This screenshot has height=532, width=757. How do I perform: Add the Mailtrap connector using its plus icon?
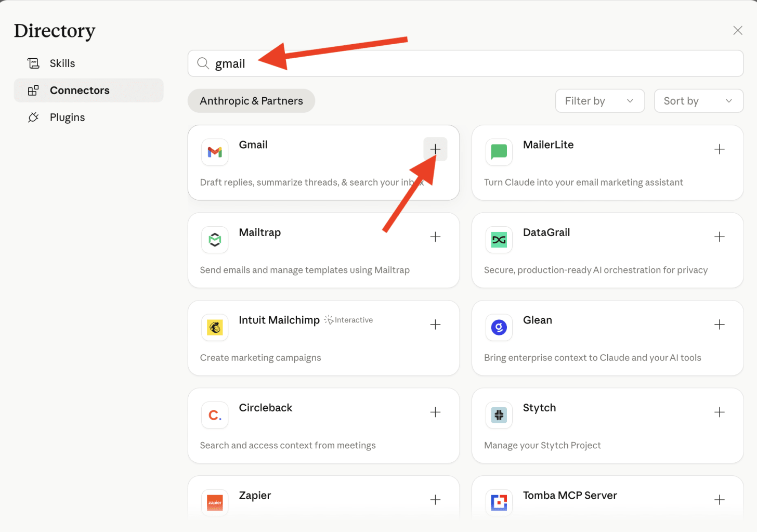[x=435, y=237]
